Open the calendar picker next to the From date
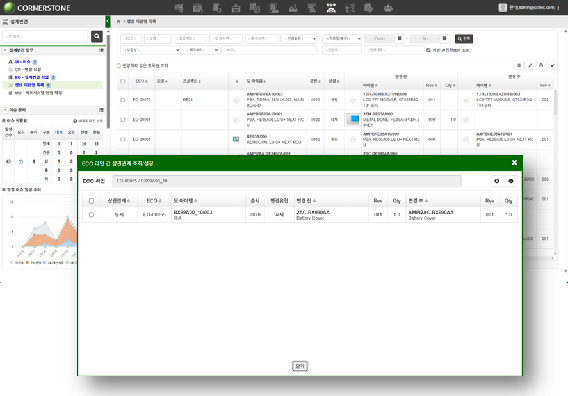This screenshot has width=568, height=396. pos(400,38)
